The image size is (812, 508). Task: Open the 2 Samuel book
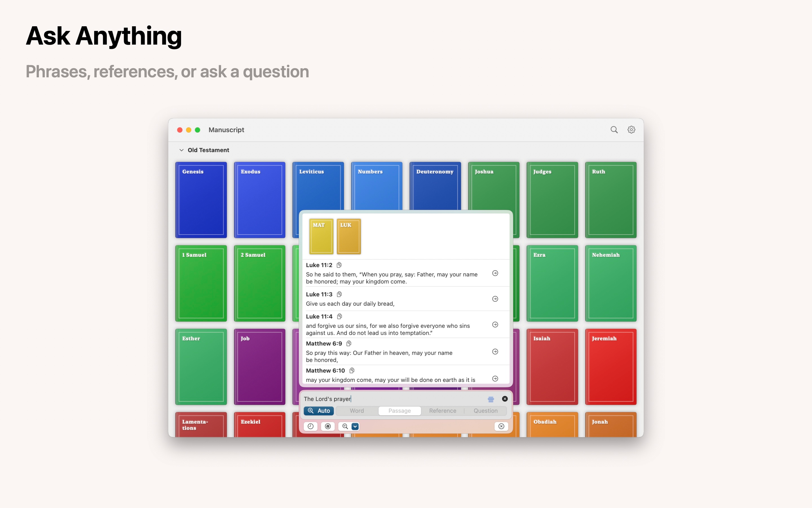point(259,283)
